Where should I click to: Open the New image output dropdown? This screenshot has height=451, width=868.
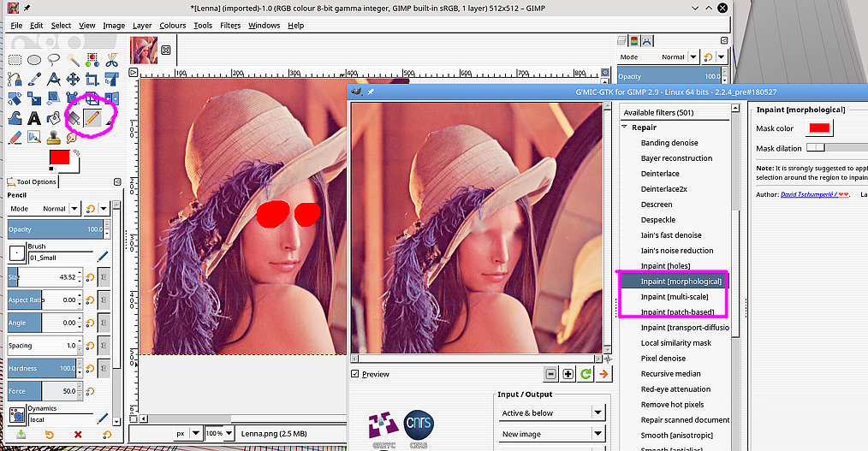pyautogui.click(x=551, y=434)
